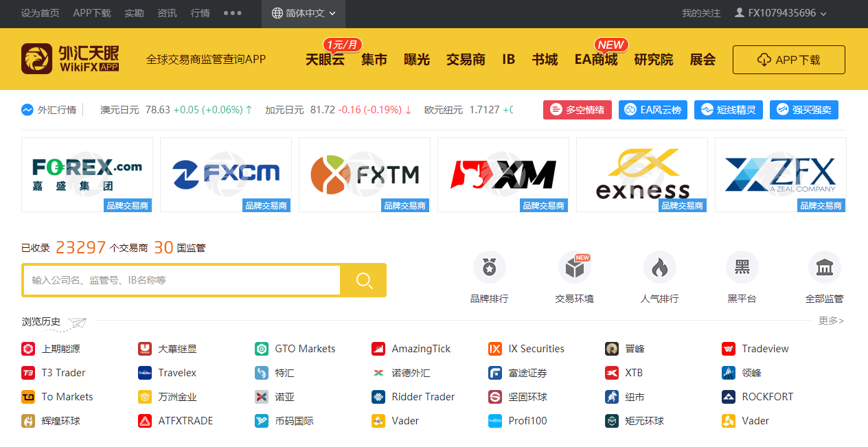The image size is (868, 447).
Task: Click the ROCKFORT logo icon
Action: tap(729, 397)
